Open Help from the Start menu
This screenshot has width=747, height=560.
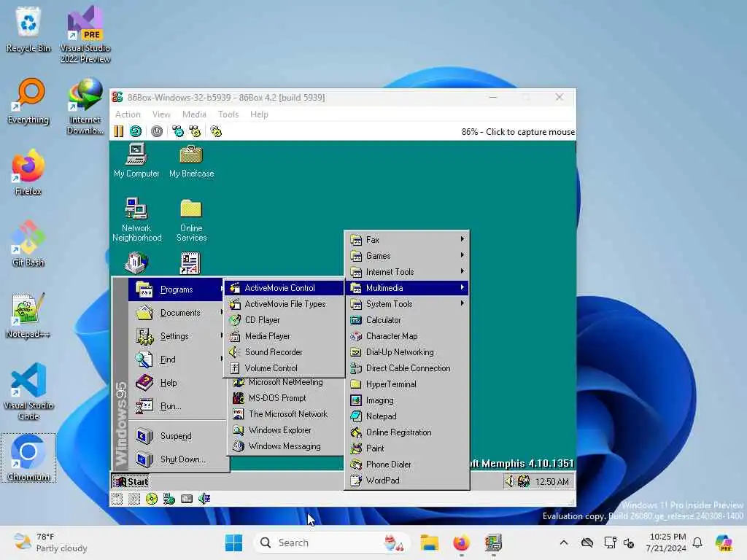[177, 382]
